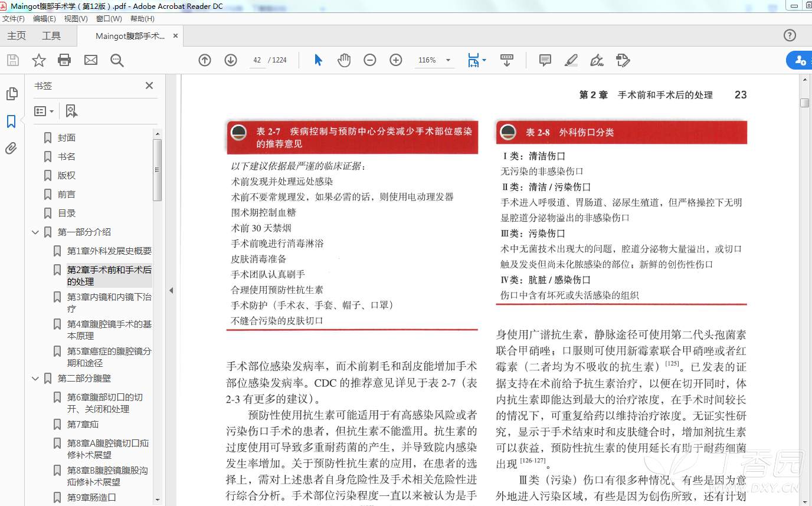Viewport: 812px width, 506px height.
Task: Click the Print icon
Action: 64,60
